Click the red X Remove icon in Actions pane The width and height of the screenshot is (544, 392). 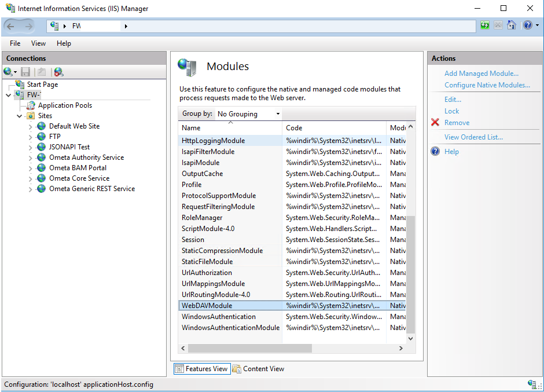(x=435, y=122)
